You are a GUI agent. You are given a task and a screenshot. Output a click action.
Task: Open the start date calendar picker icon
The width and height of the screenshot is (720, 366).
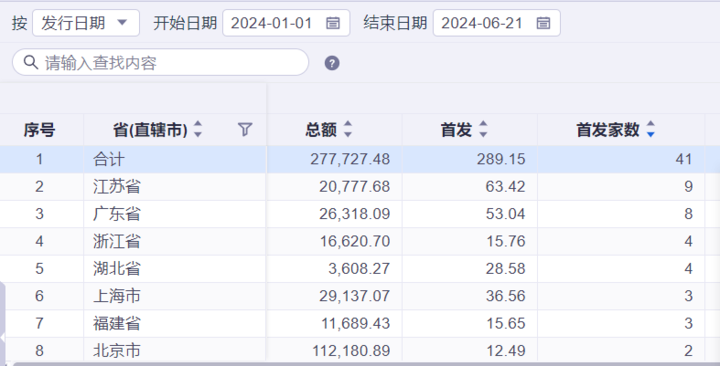332,23
